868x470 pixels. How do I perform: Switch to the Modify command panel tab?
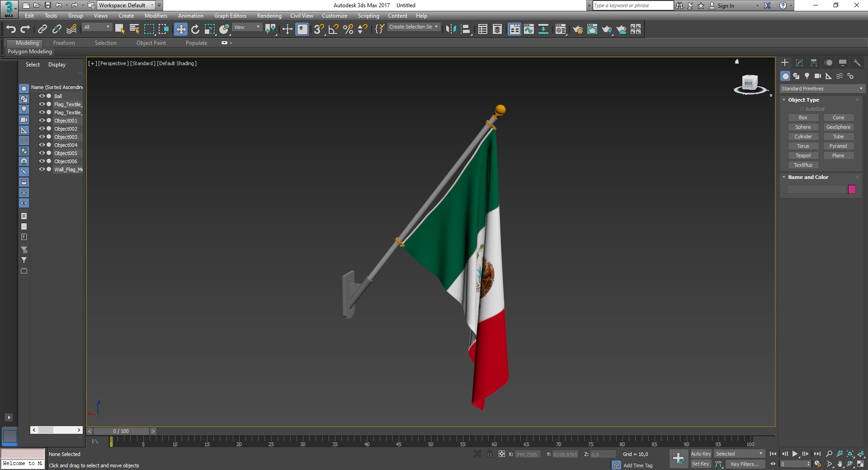(x=799, y=63)
